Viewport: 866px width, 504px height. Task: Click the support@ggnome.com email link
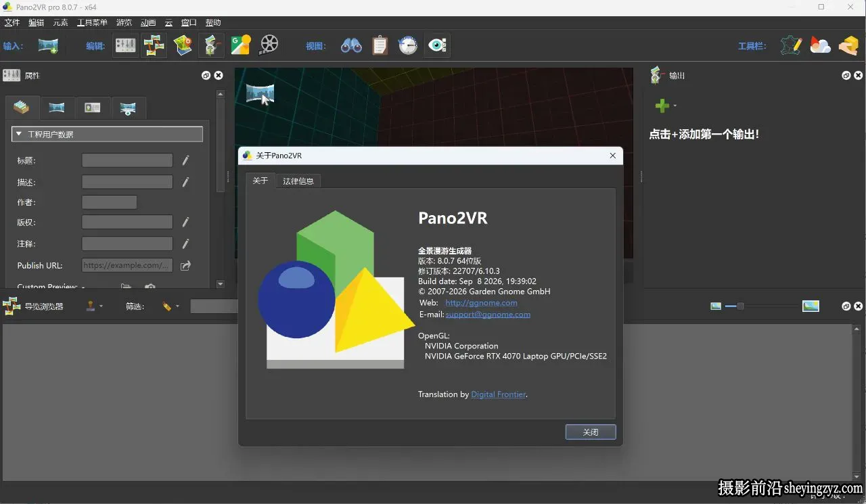click(x=488, y=315)
